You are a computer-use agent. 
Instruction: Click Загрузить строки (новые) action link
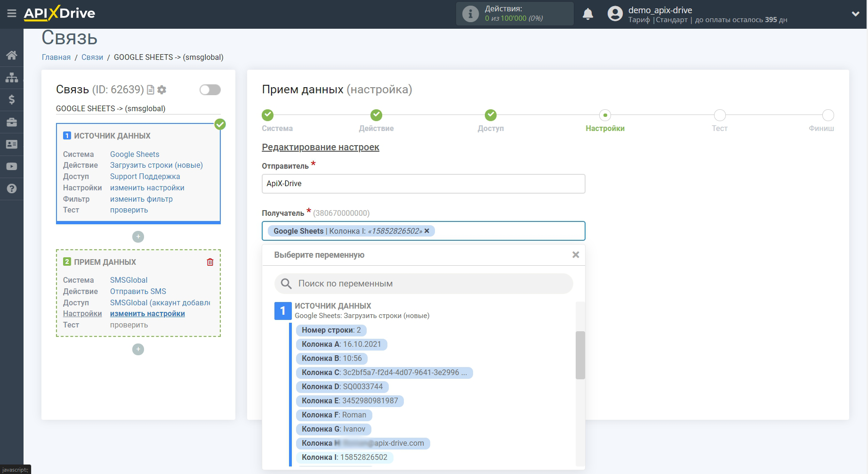pyautogui.click(x=156, y=165)
